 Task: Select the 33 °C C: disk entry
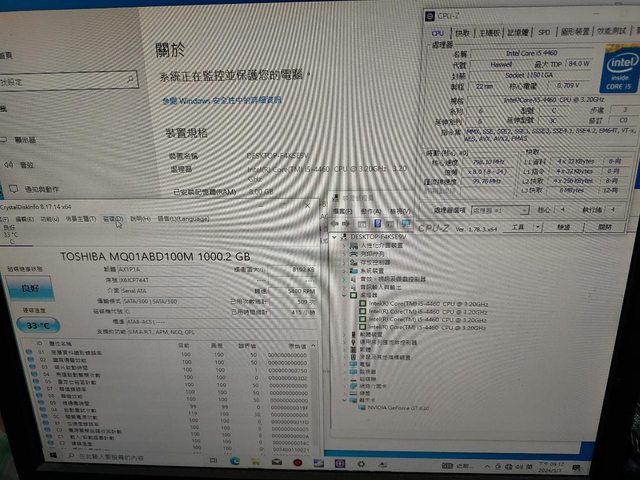pyautogui.click(x=11, y=234)
